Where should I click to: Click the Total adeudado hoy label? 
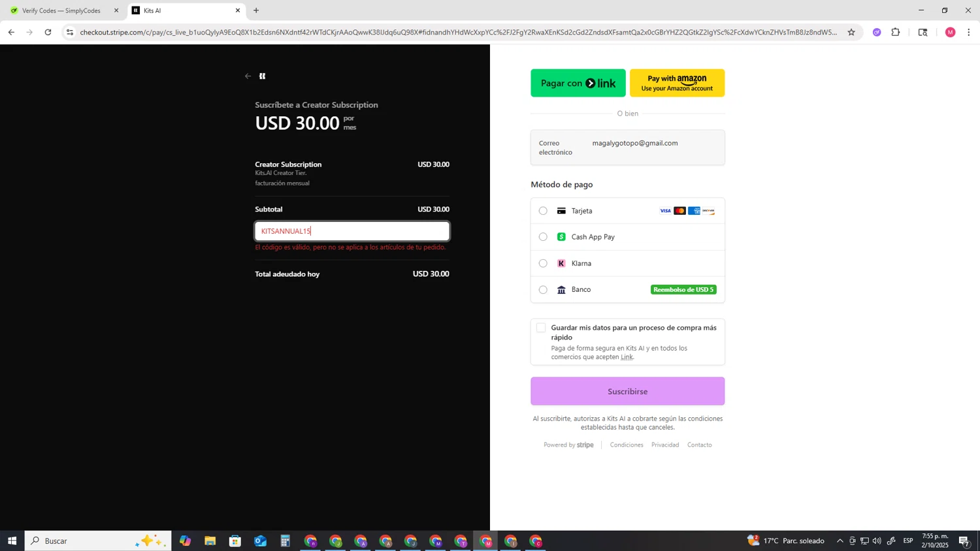(x=287, y=274)
